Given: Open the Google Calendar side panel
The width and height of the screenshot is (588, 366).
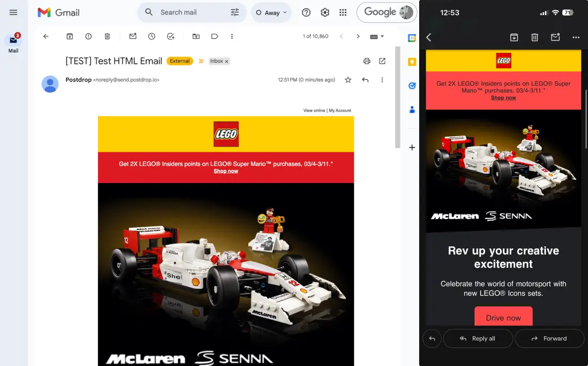Looking at the screenshot, I should click(x=411, y=39).
